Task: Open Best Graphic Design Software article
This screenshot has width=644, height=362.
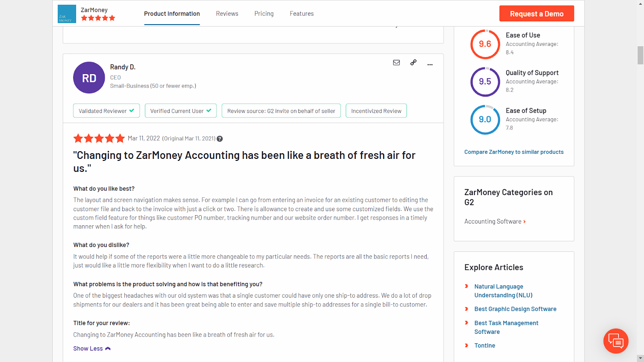Action: pyautogui.click(x=515, y=309)
